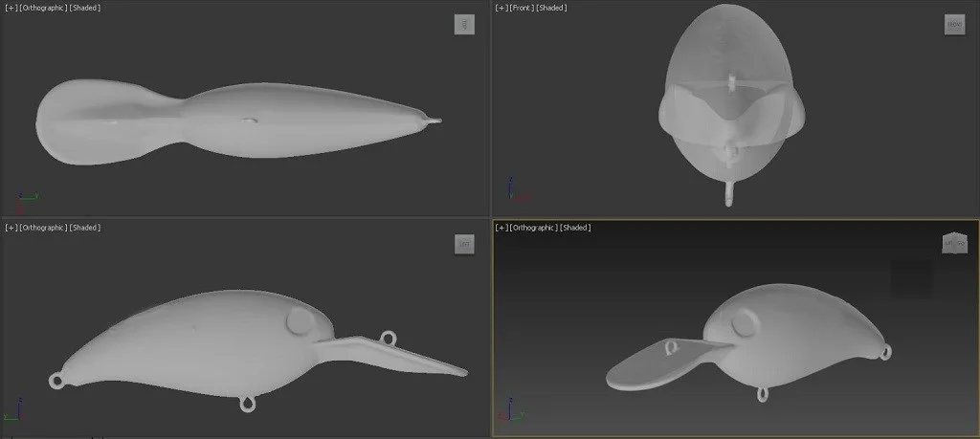Open the Front view menu in top-right viewport
Screen dimensions: 980x439
click(522, 8)
